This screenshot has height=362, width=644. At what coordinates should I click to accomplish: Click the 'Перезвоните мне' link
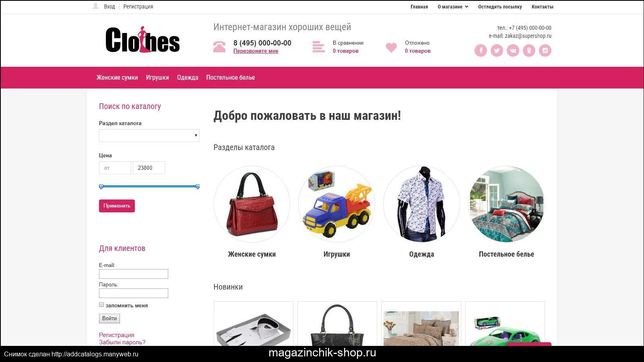point(256,51)
